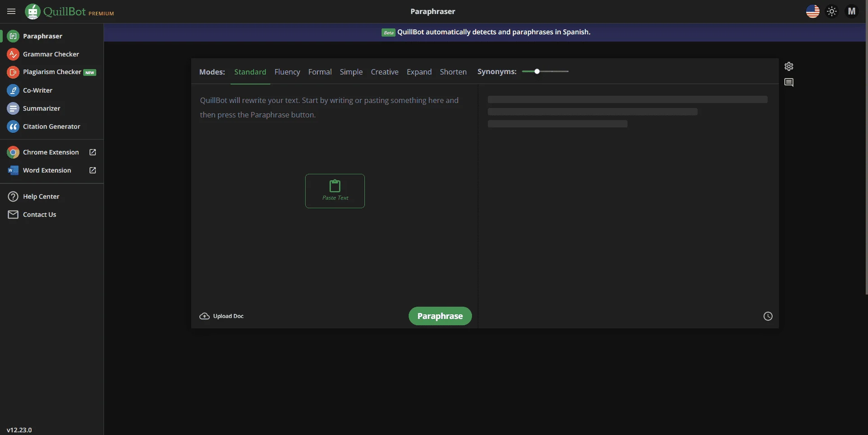
Task: Open Word Extension external link arrow
Action: point(93,170)
